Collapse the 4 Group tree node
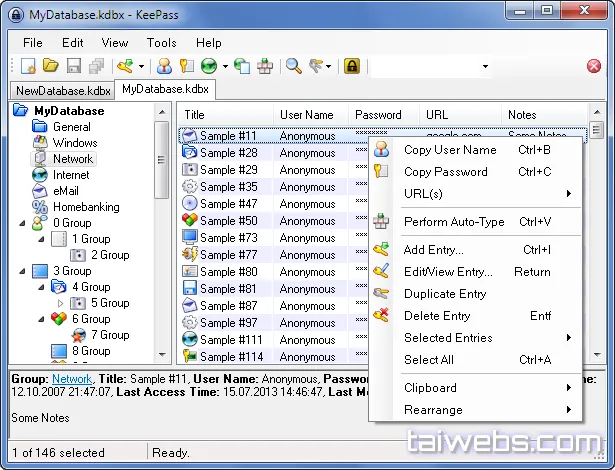The width and height of the screenshot is (615, 470). (x=41, y=287)
